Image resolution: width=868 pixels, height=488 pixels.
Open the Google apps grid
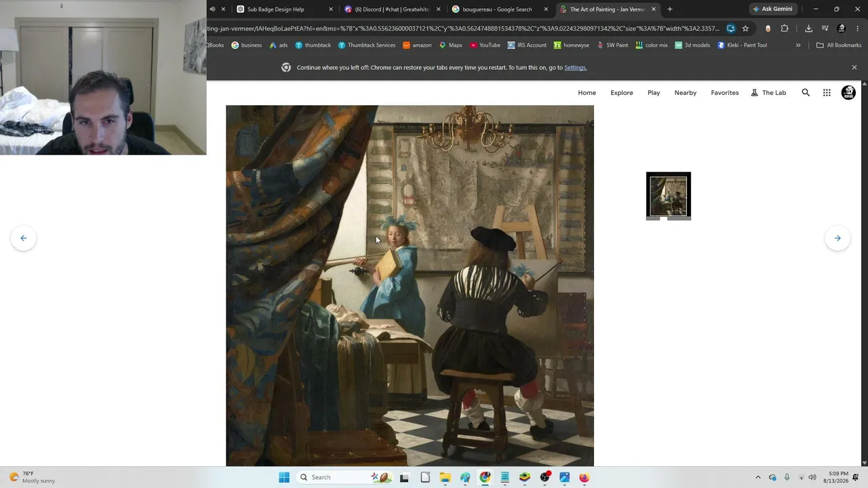pos(827,93)
